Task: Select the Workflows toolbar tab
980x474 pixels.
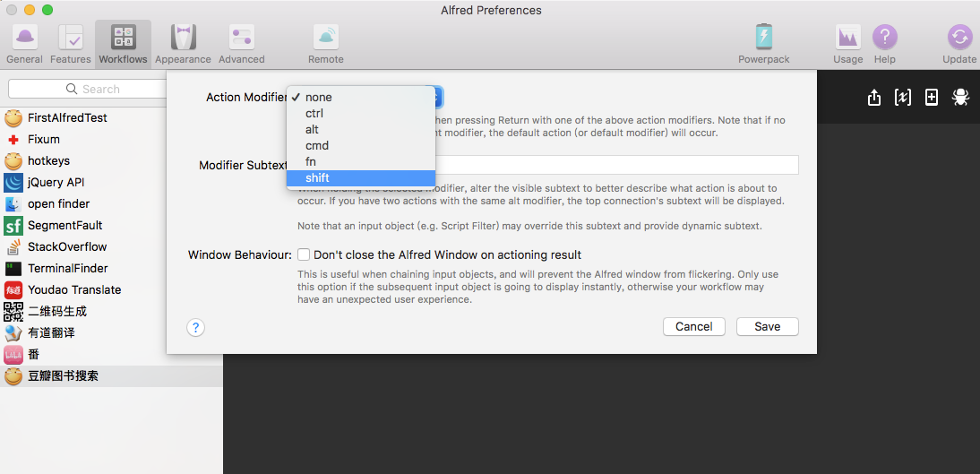Action: 123,44
